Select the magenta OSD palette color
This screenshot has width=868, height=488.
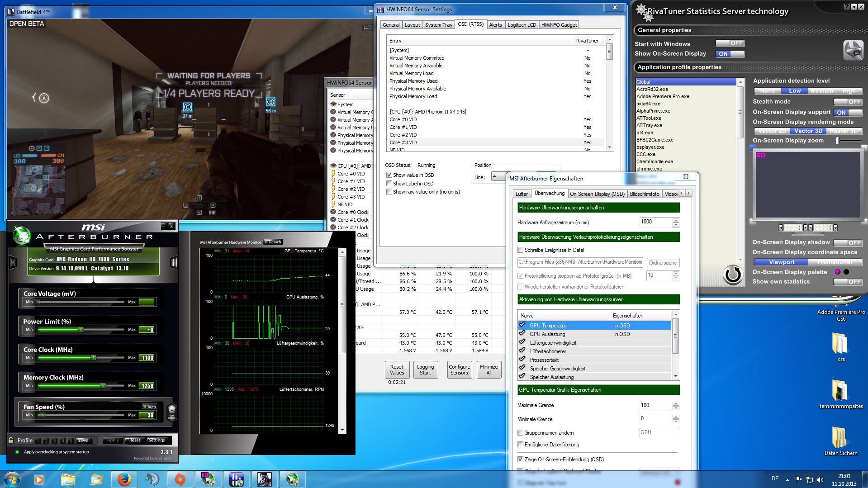pyautogui.click(x=837, y=272)
